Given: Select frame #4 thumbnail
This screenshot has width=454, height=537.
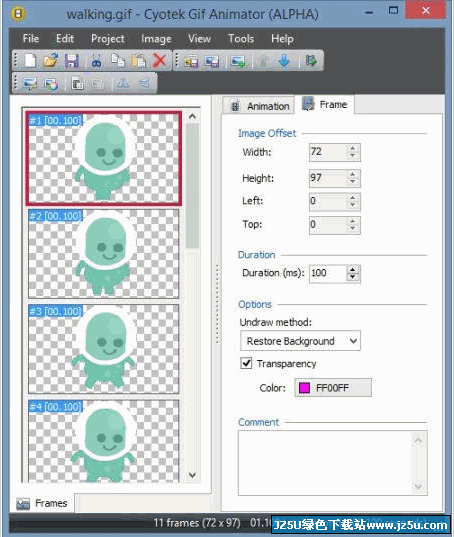Looking at the screenshot, I should tap(103, 441).
